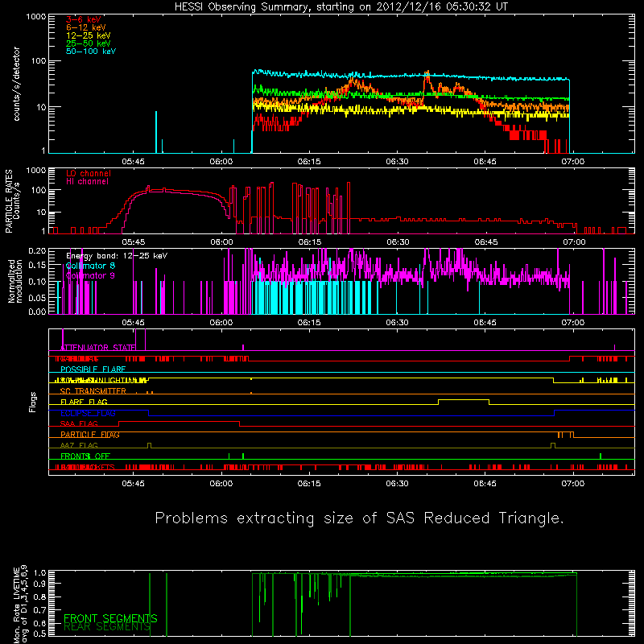This screenshot has height=644, width=644.
Task: Click the '0.05' tick on the modulation axis
Action: coord(36,298)
